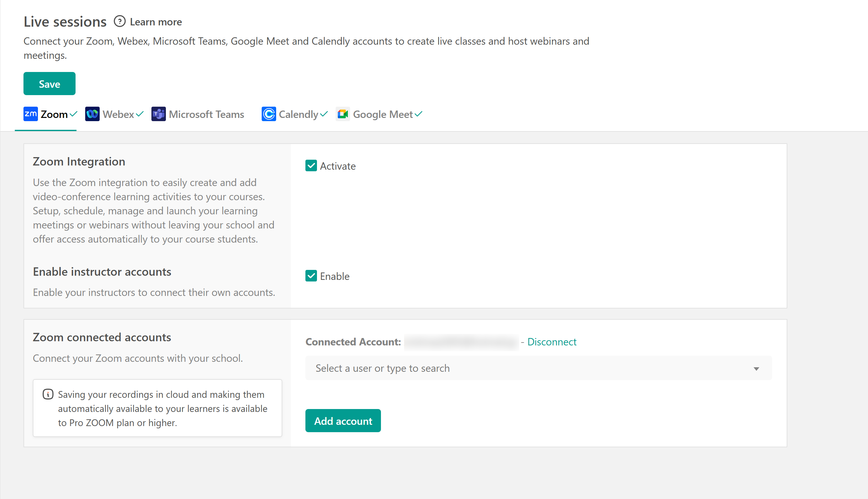Open the user selection dropdown arrow

(756, 369)
